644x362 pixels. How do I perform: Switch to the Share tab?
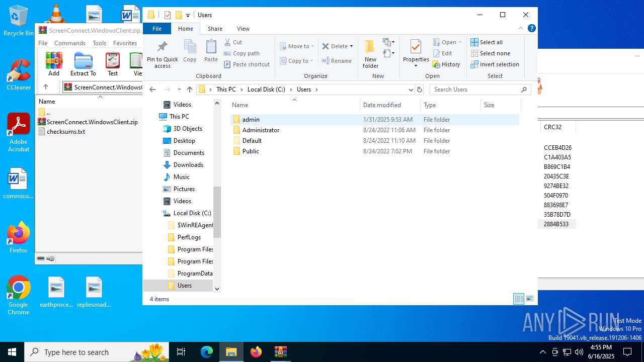[x=215, y=29]
